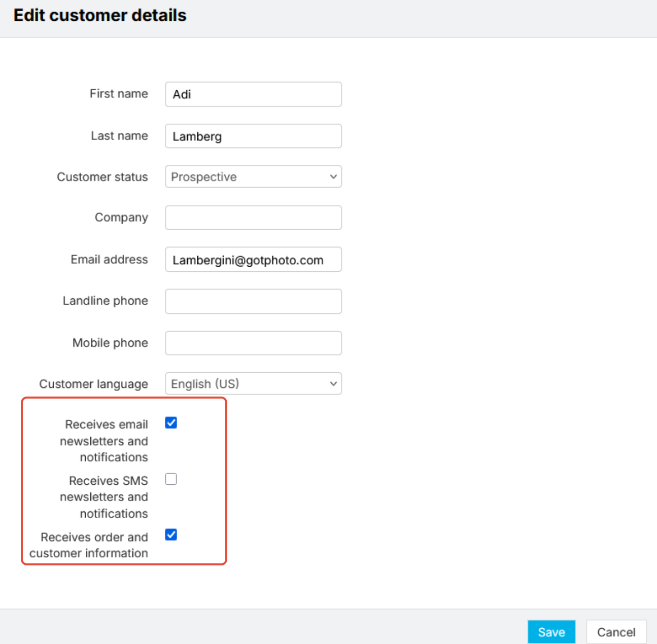
Task: Click the Company label
Action: [x=121, y=218]
